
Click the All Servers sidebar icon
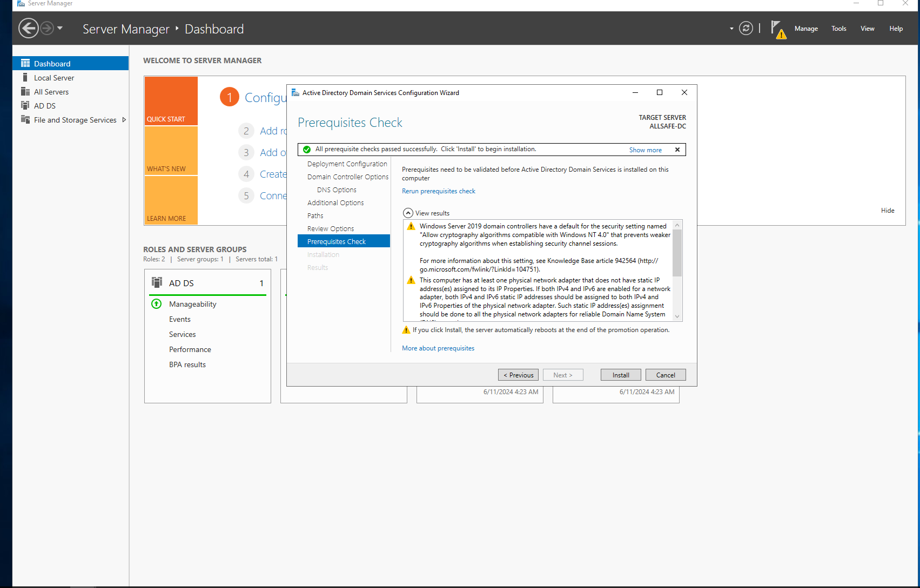(x=25, y=91)
